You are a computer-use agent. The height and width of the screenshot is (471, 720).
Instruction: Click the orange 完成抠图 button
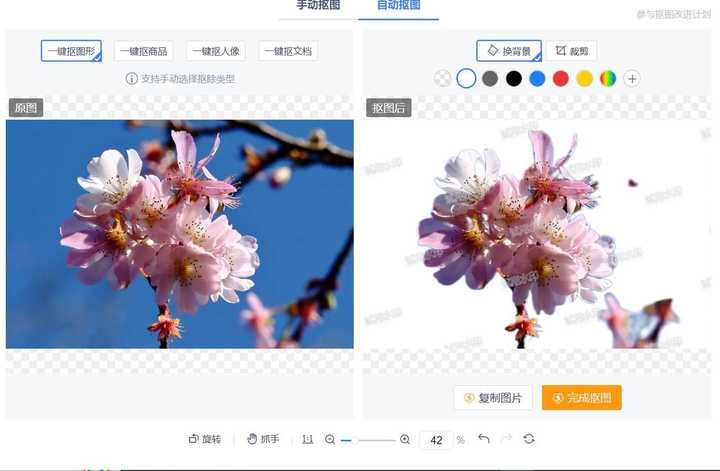582,398
